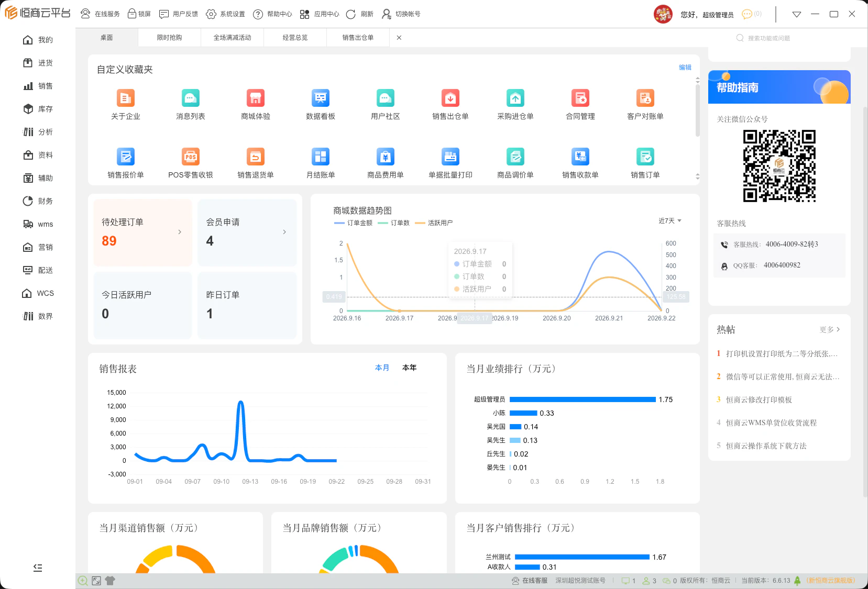
Task: Switch to the 限时抢购 tab
Action: pos(169,38)
